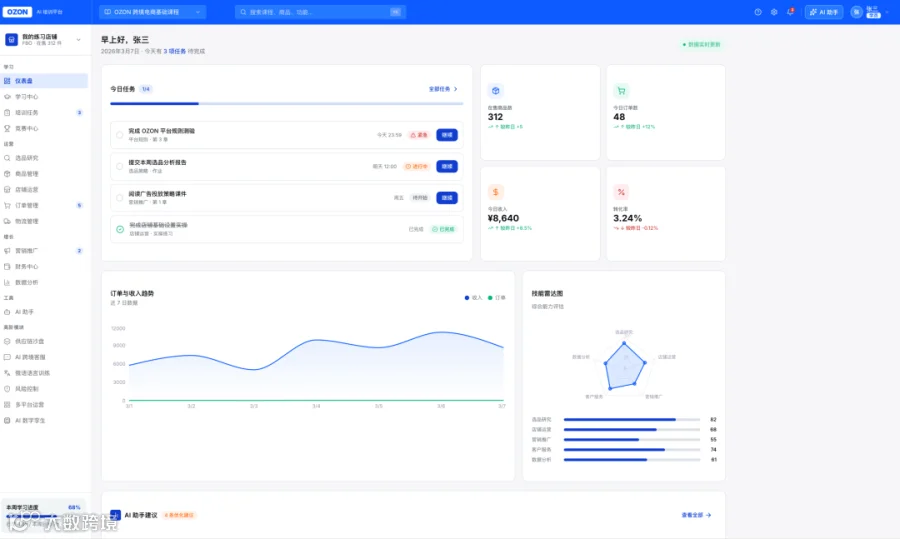900x539 pixels.
Task: Click the AI 助手 button in header
Action: [x=824, y=12]
